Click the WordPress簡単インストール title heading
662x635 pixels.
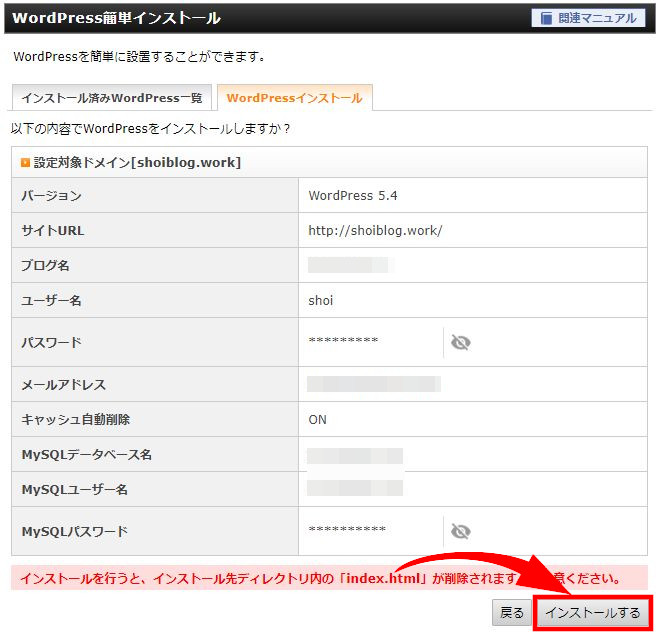117,18
